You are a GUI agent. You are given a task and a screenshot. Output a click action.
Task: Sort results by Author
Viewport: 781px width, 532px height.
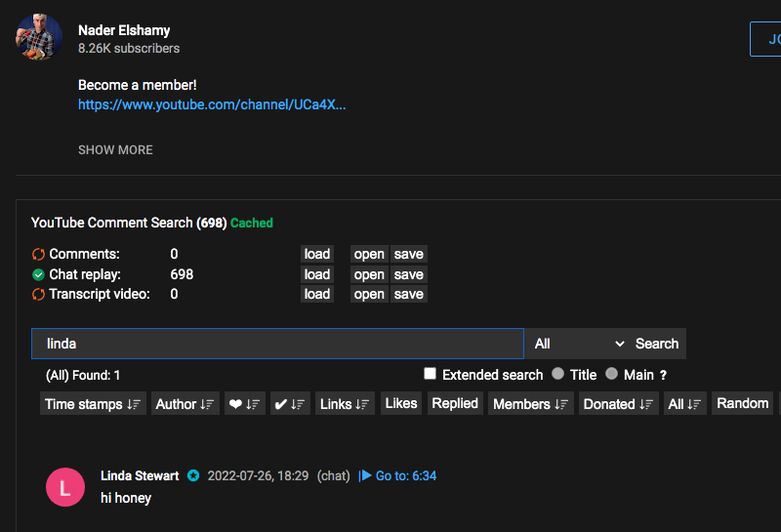(185, 403)
